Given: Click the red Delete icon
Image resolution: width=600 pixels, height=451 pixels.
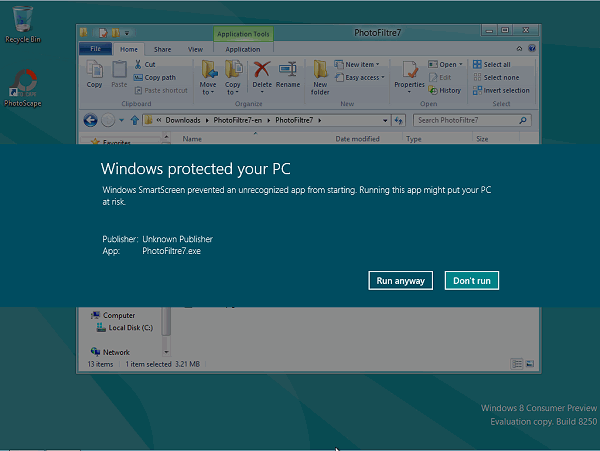Looking at the screenshot, I should click(262, 77).
